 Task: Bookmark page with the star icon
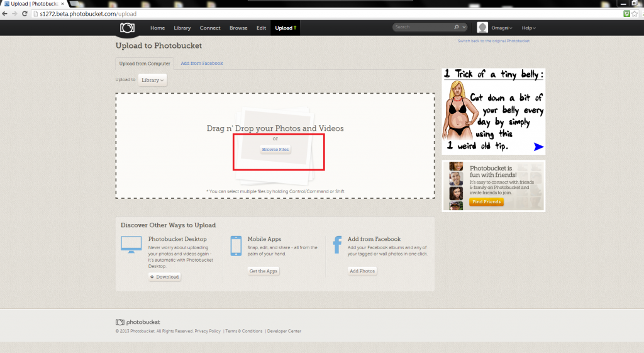(635, 14)
